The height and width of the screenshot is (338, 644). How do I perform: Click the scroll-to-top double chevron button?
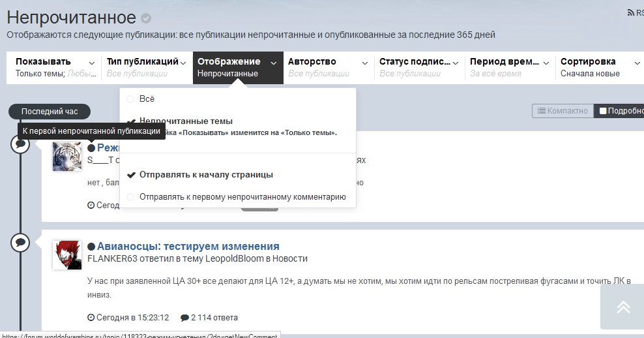pos(622,307)
